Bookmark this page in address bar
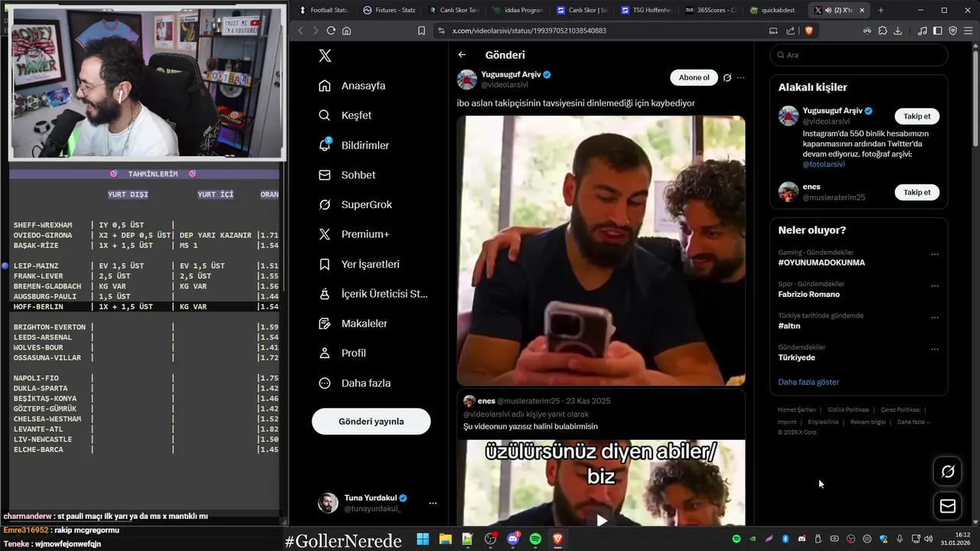The height and width of the screenshot is (551, 980). pos(421,31)
